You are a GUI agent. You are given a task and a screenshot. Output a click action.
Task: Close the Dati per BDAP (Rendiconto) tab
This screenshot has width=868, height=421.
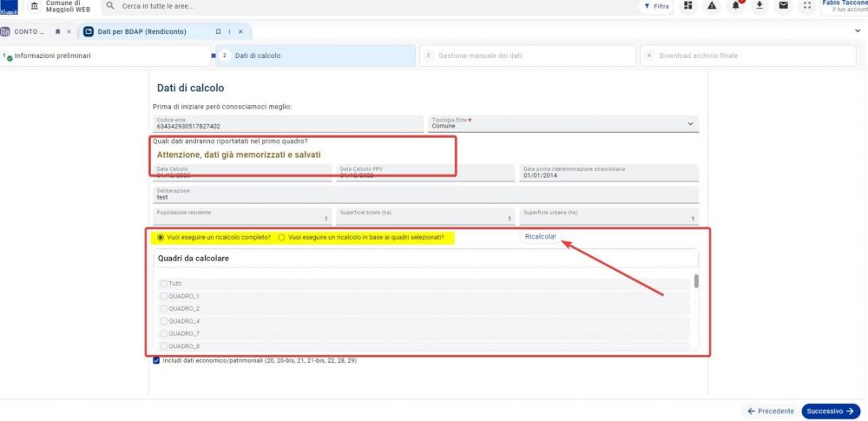coord(240,31)
